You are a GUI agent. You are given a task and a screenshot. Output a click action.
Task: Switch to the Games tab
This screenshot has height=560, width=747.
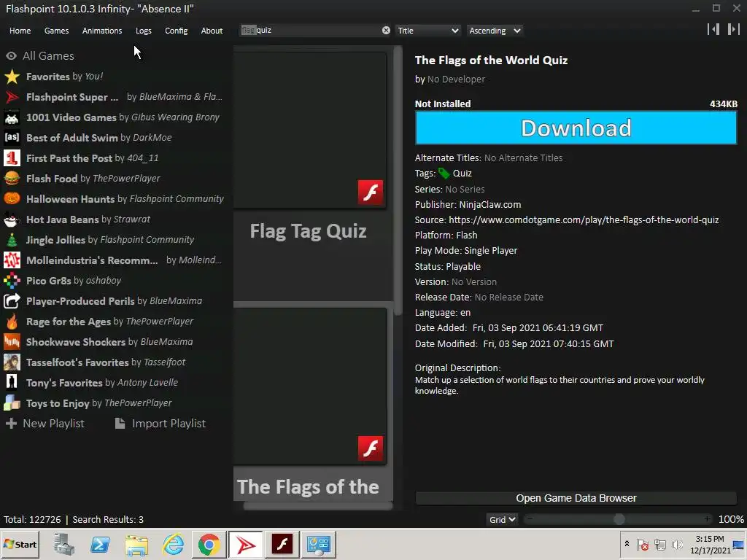click(56, 31)
